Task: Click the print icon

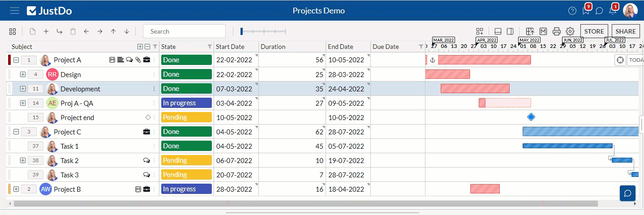Action: [x=557, y=31]
